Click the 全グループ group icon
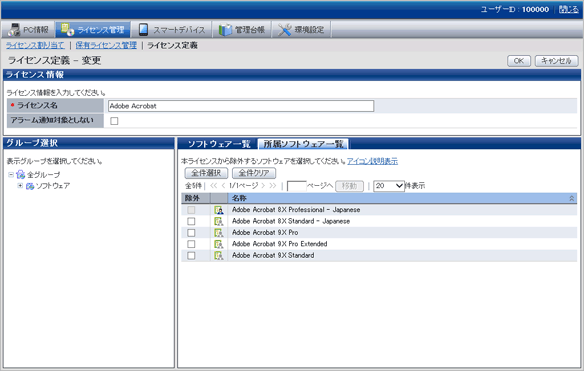The height and width of the screenshot is (371, 584). click(x=20, y=174)
